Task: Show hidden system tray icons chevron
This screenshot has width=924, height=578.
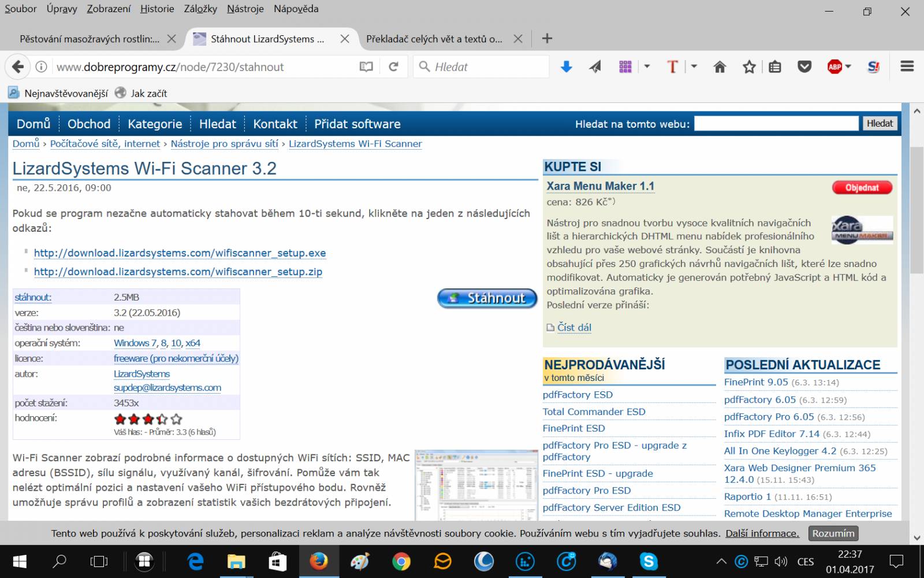Action: pos(721,561)
